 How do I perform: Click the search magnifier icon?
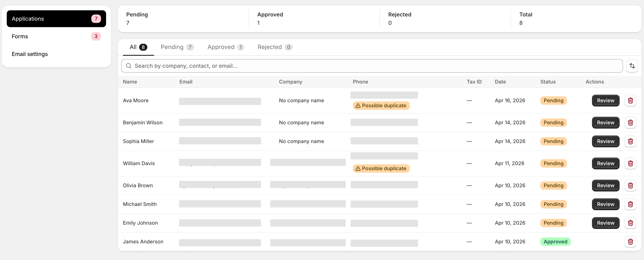[129, 66]
